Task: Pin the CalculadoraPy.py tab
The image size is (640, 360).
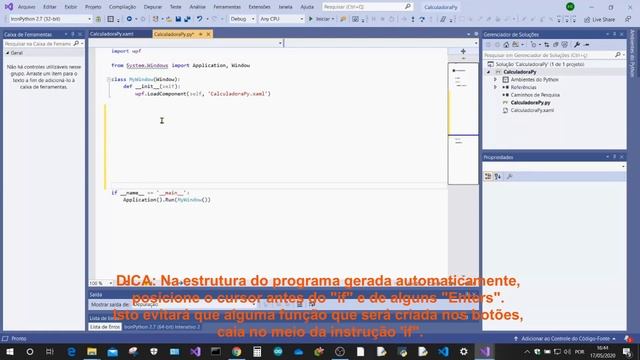Action: 201,34
